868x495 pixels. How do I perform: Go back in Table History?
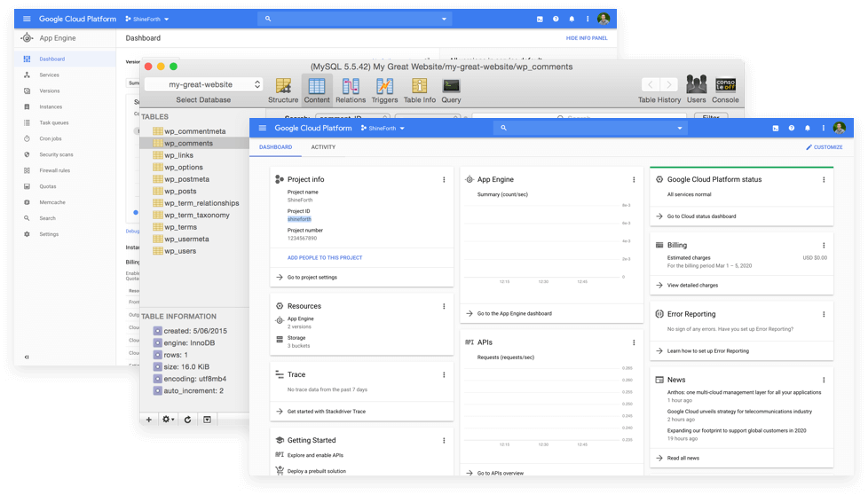tap(651, 84)
